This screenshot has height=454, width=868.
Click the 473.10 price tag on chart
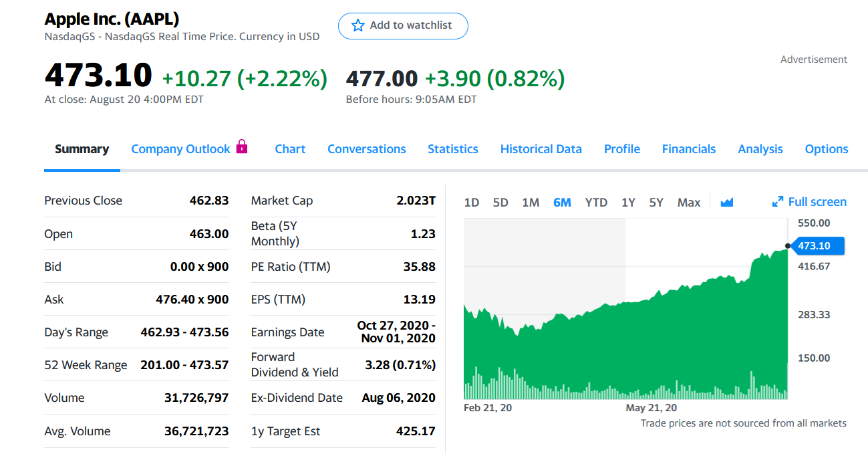tap(819, 246)
